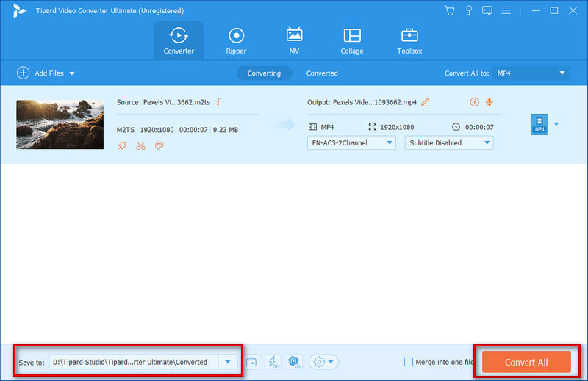588x381 pixels.
Task: Close the Tipard window
Action: (x=573, y=10)
